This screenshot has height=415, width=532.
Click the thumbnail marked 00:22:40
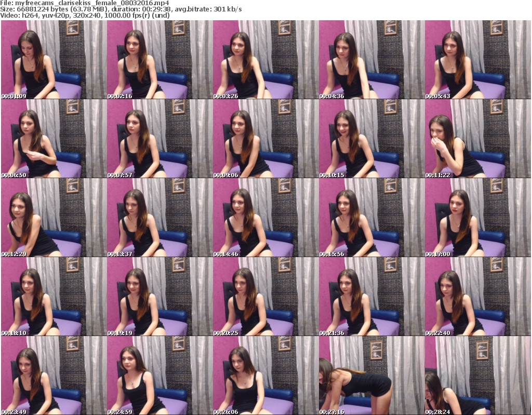(x=477, y=297)
